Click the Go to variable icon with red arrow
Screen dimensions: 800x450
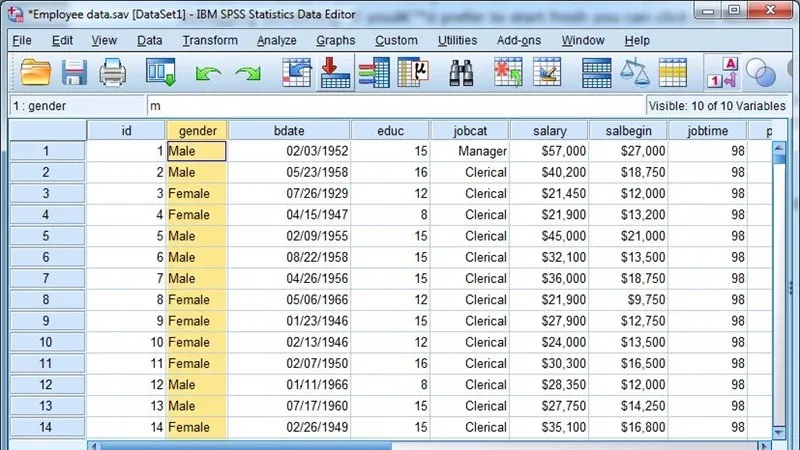coord(335,72)
